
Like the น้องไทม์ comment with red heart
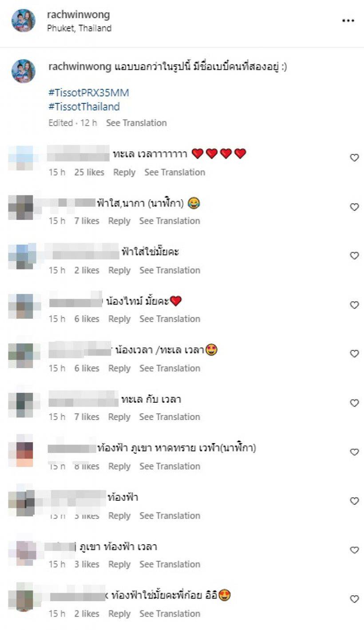tap(354, 305)
